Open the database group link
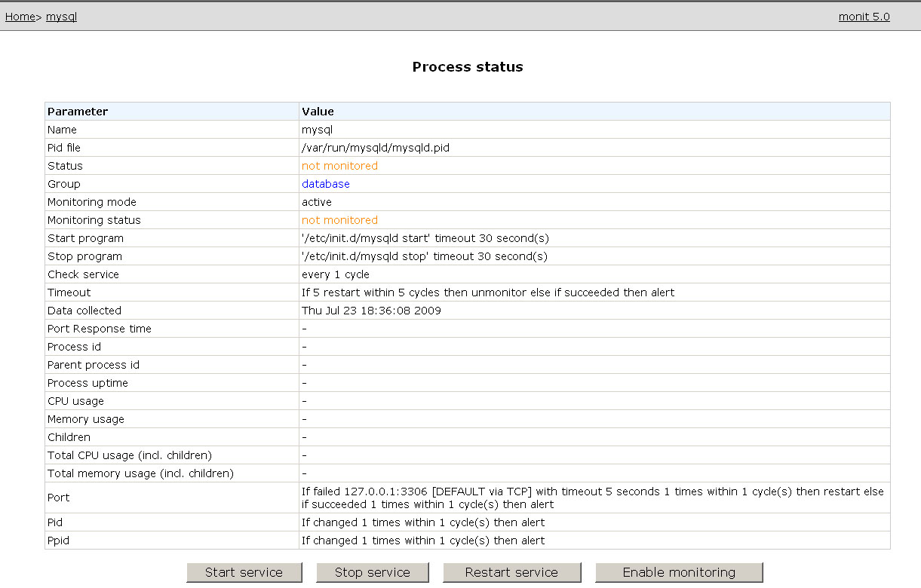This screenshot has height=588, width=921. pyautogui.click(x=325, y=184)
